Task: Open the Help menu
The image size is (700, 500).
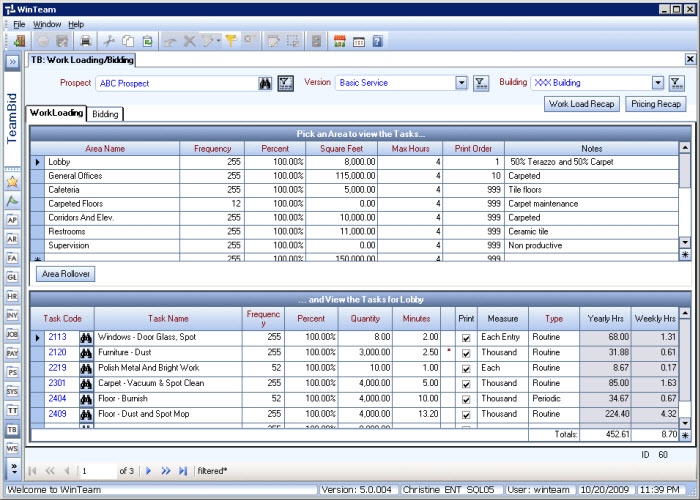Action: pyautogui.click(x=76, y=24)
